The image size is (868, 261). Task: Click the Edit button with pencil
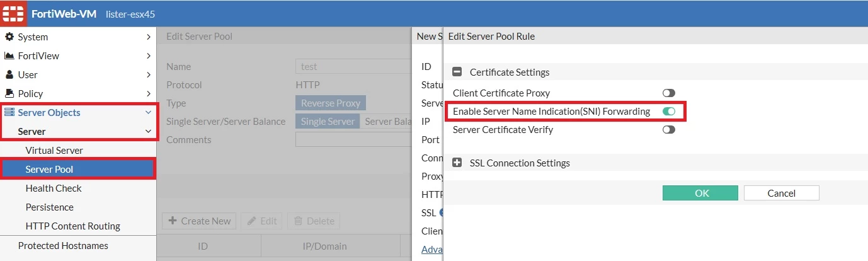261,221
